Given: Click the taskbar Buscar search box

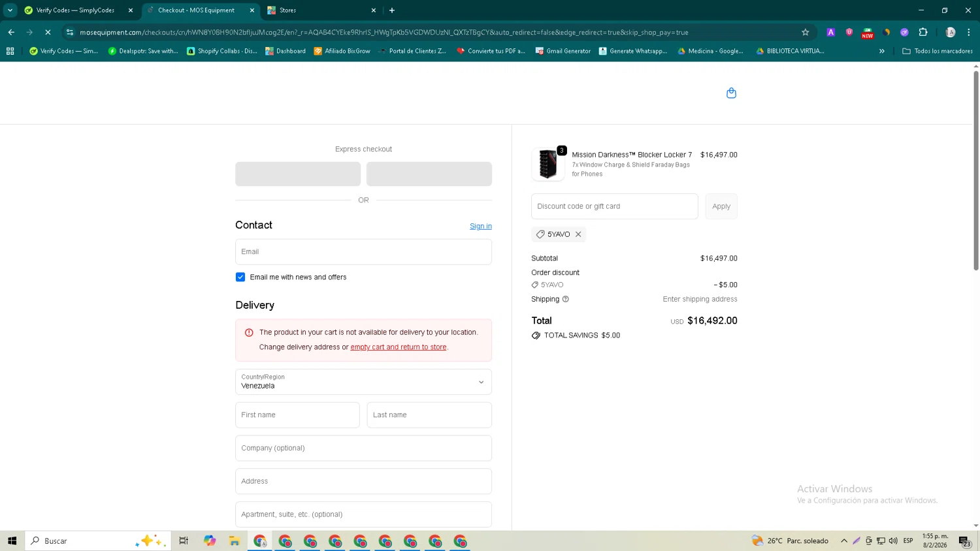Looking at the screenshot, I should 98,541.
